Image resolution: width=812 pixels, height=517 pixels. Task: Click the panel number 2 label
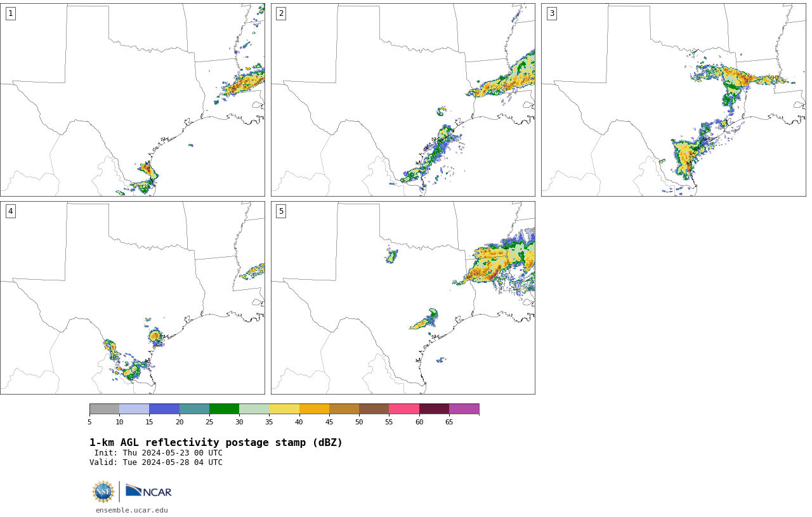pyautogui.click(x=281, y=13)
